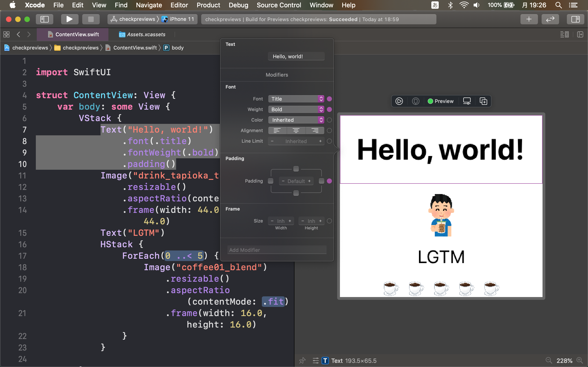Toggle the Font Title modifier indicator
This screenshot has height=367, width=588.
click(329, 99)
